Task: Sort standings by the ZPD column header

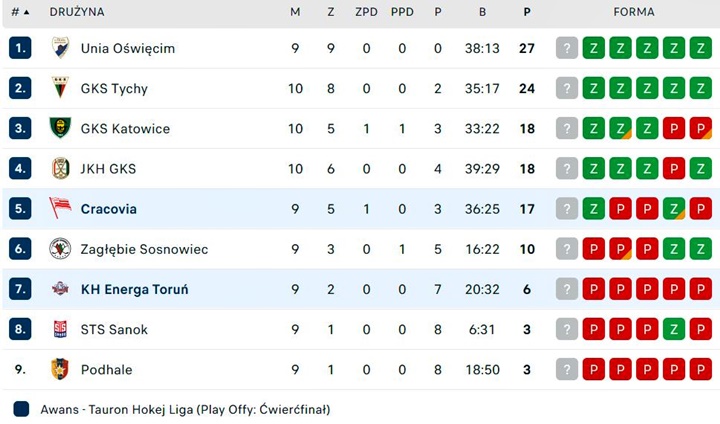Action: pos(366,12)
